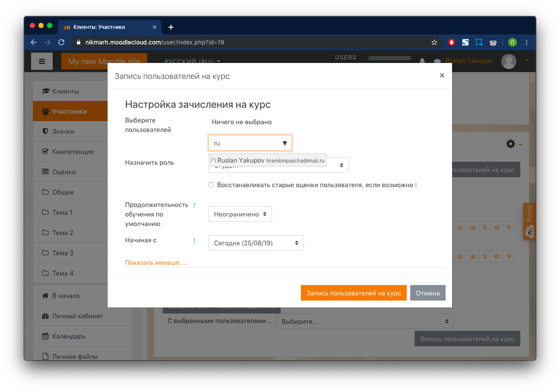Go to В начало in sidebar
The image size is (560, 392).
point(70,296)
